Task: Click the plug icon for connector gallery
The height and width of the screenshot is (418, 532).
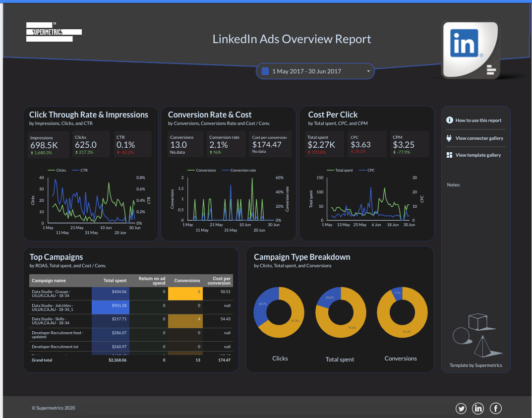Action: pyautogui.click(x=449, y=138)
